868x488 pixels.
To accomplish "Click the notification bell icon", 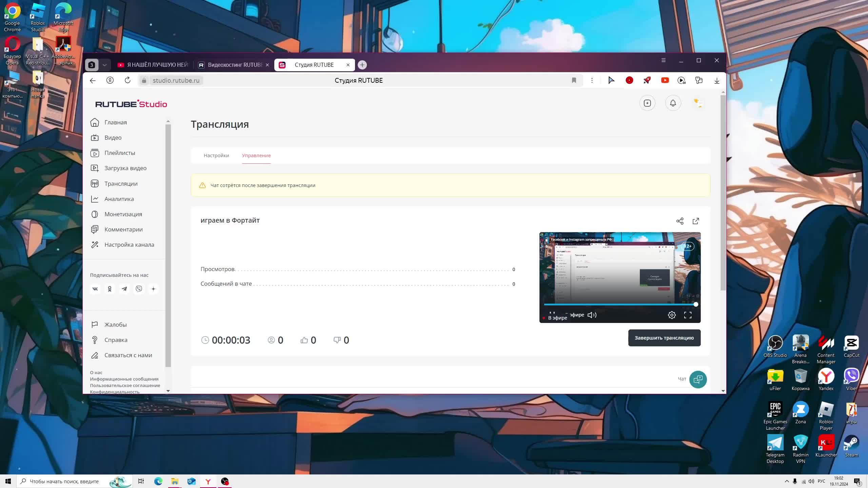I will 672,103.
